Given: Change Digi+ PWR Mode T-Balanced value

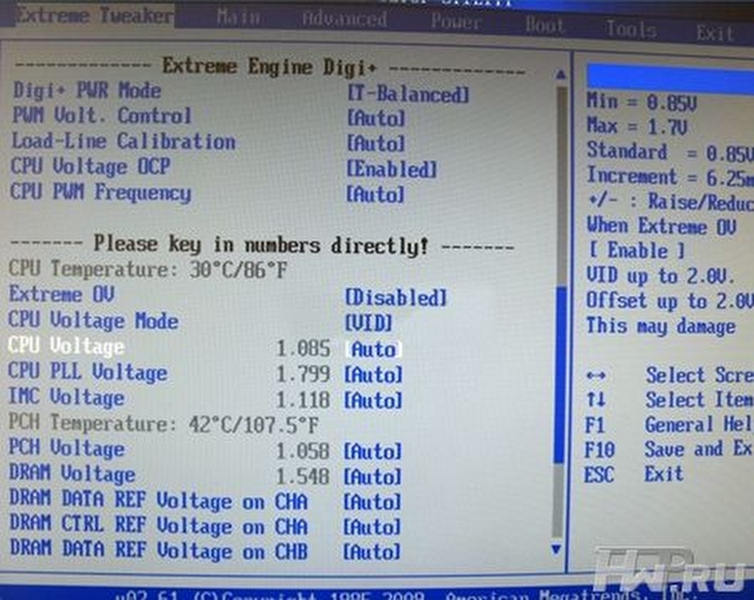Looking at the screenshot, I should [x=407, y=94].
